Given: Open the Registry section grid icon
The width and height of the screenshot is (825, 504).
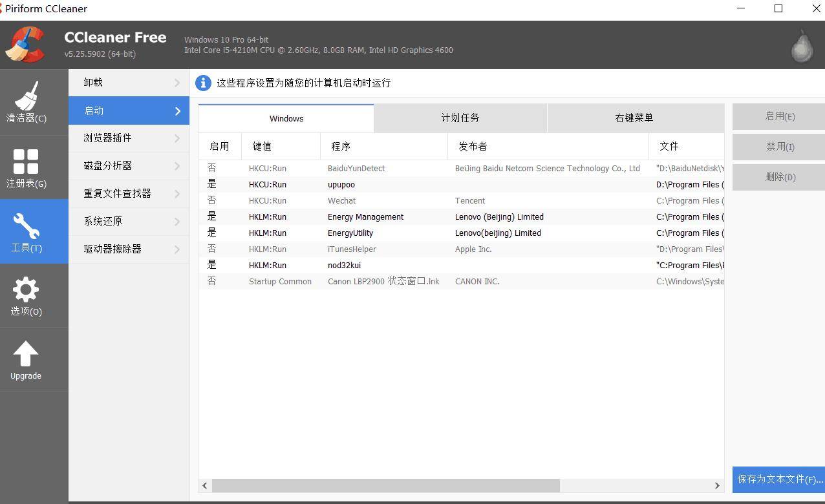Looking at the screenshot, I should pos(26,162).
